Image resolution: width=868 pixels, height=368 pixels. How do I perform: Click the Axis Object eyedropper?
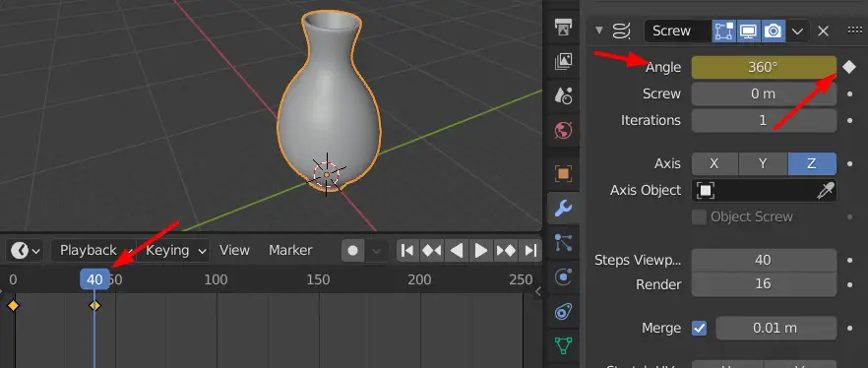point(825,190)
